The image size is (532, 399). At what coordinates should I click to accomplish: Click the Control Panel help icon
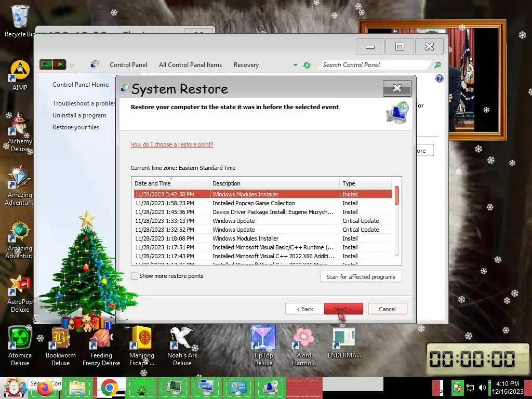coord(440,79)
